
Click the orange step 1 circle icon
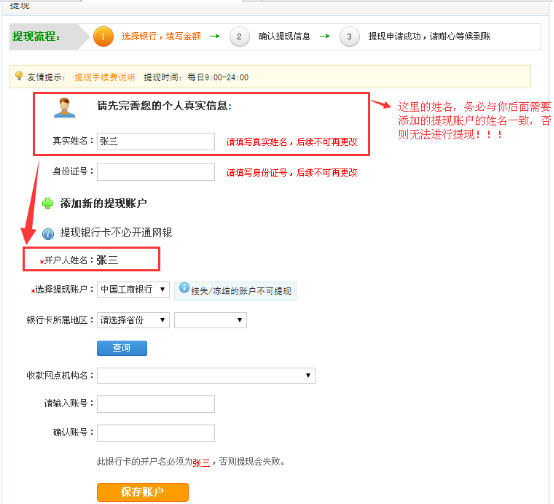[103, 36]
